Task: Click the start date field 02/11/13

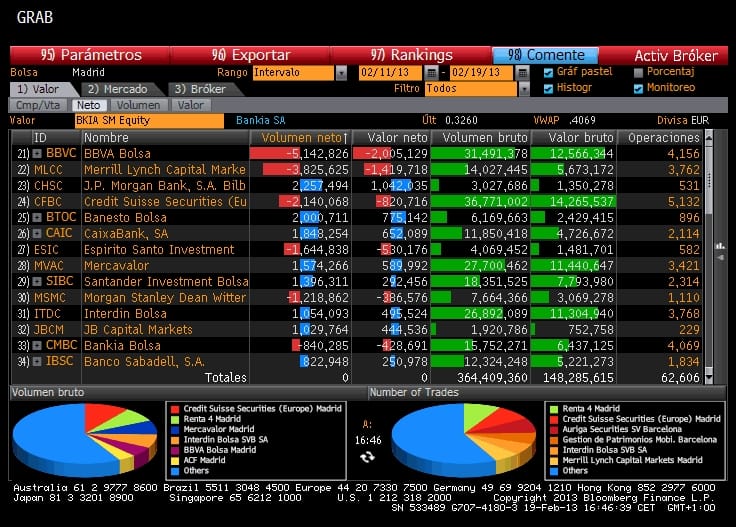Action: coord(391,73)
